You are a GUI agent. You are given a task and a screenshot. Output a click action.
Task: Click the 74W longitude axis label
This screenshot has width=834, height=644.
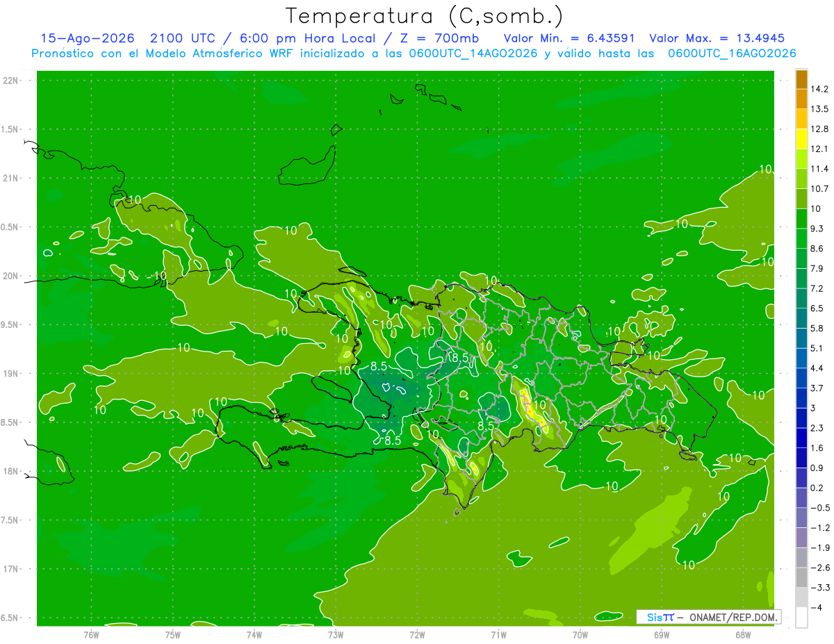[x=254, y=634]
